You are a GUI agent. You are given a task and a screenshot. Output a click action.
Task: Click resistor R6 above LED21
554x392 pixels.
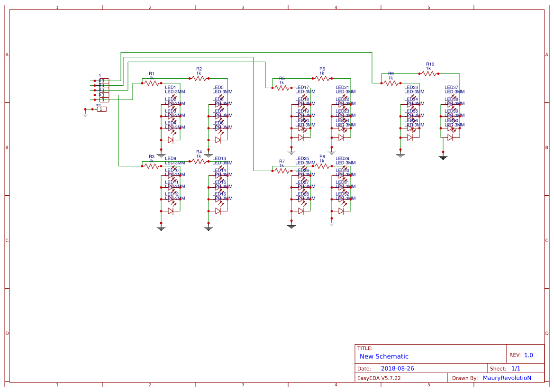pos(321,77)
